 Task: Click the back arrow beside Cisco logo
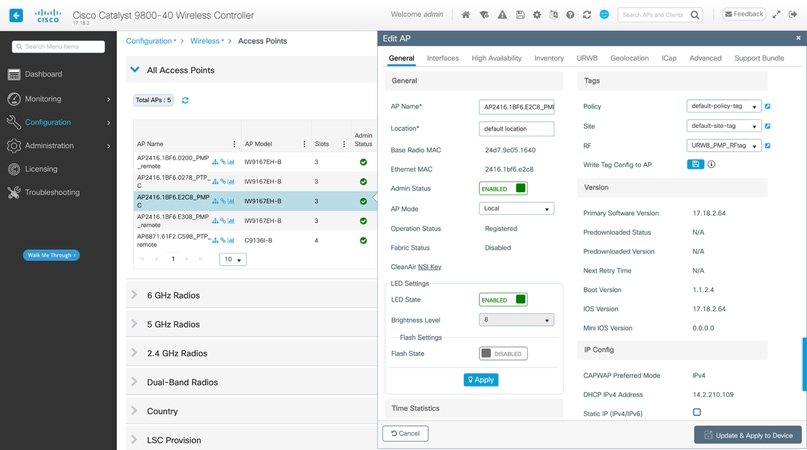click(x=16, y=15)
